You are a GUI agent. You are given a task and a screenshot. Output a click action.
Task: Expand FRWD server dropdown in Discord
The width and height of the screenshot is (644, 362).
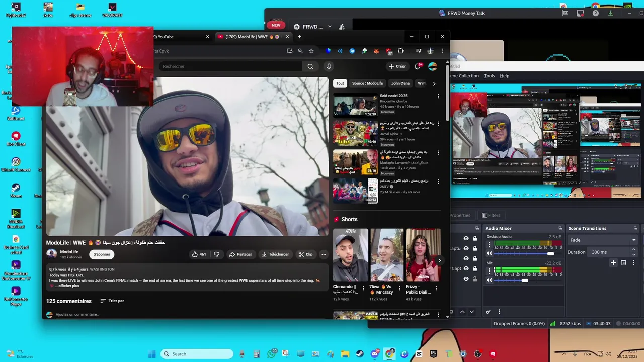(330, 27)
